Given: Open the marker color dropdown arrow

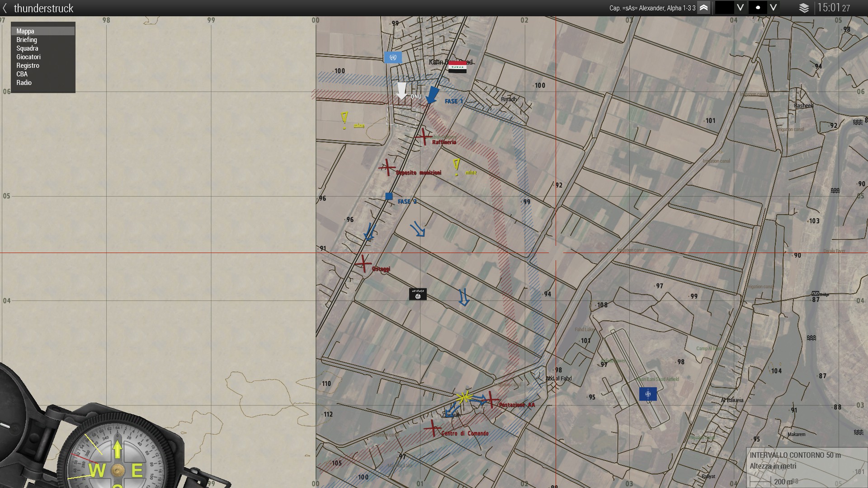Looking at the screenshot, I should pyautogui.click(x=740, y=8).
